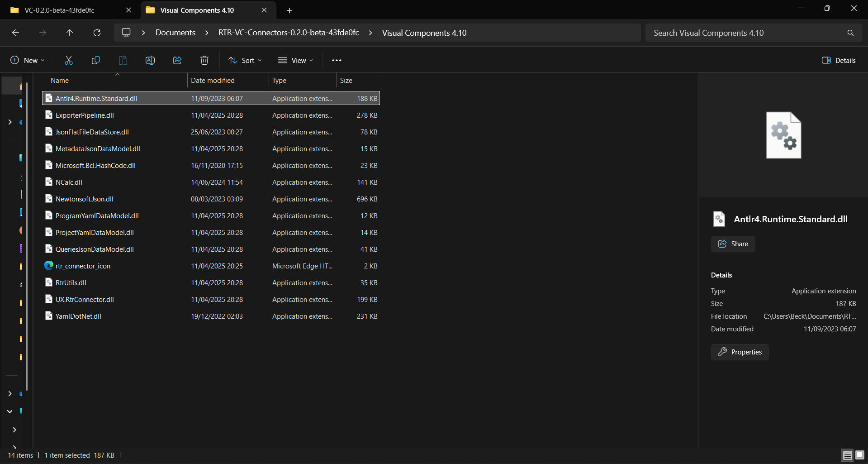Click the YamlDotNet.dll file icon
The width and height of the screenshot is (868, 464).
point(49,316)
